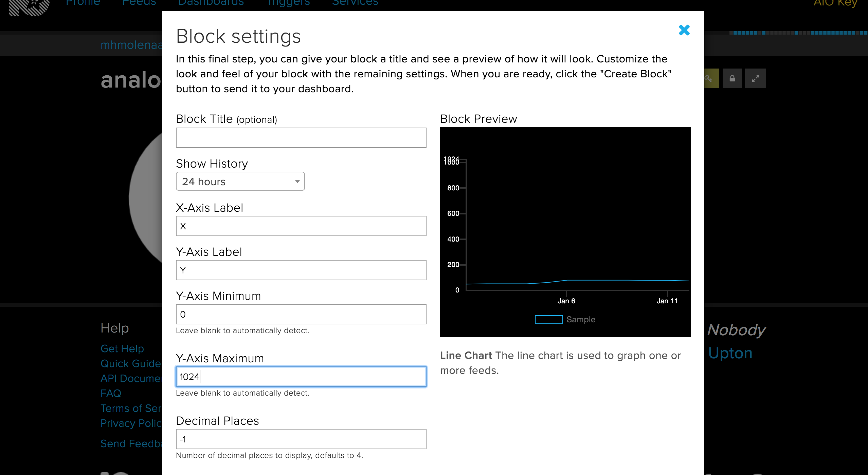Click the Y-Axis Maximum field

click(301, 377)
